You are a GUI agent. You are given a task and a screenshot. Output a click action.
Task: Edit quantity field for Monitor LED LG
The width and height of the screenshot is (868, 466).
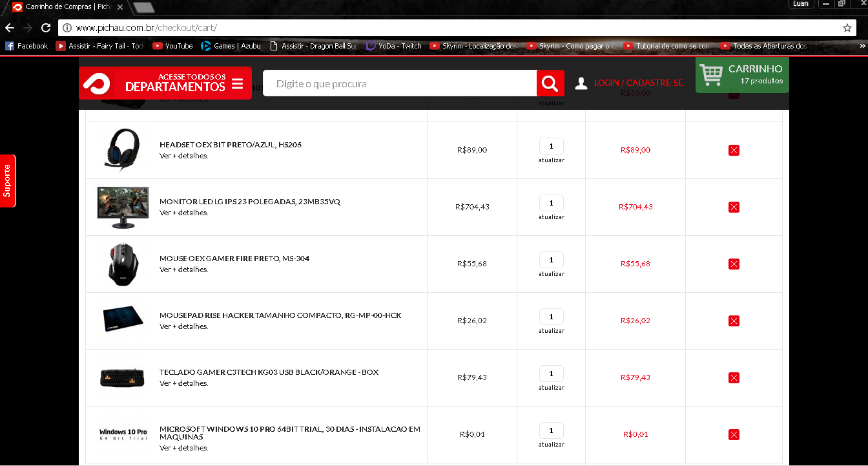click(552, 203)
